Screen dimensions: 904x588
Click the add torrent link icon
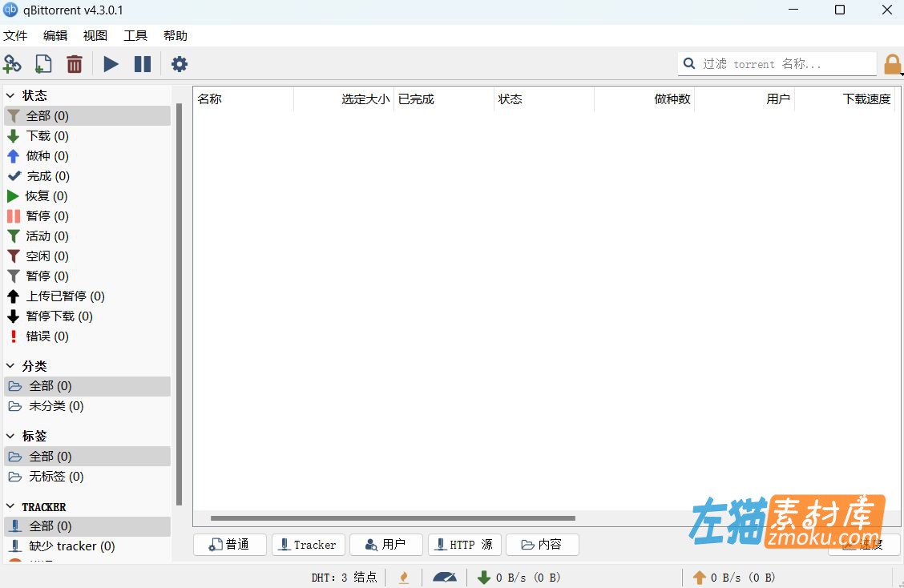[x=12, y=63]
